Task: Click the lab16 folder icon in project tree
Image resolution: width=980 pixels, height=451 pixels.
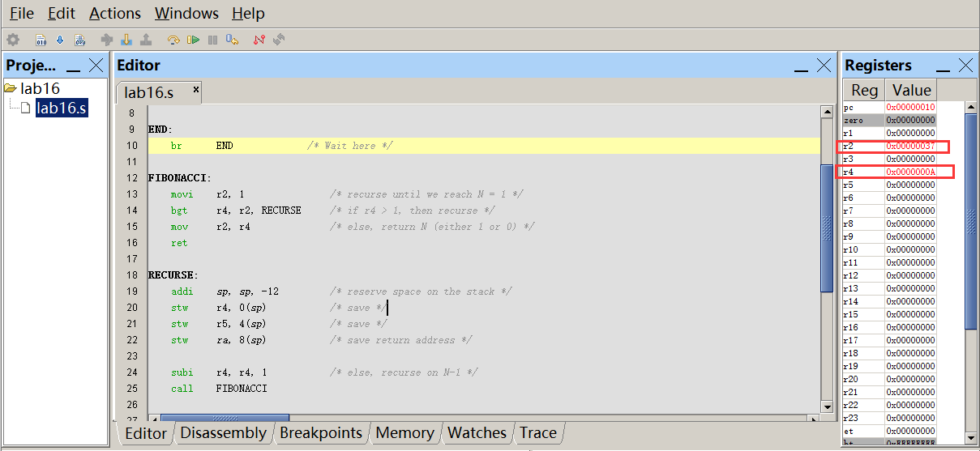Action: click(x=11, y=88)
